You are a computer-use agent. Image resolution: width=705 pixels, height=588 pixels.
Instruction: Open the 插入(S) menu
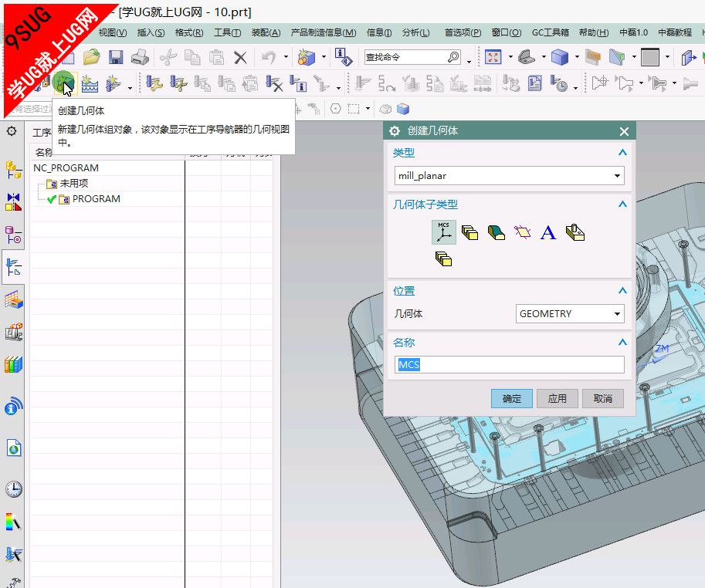[151, 32]
